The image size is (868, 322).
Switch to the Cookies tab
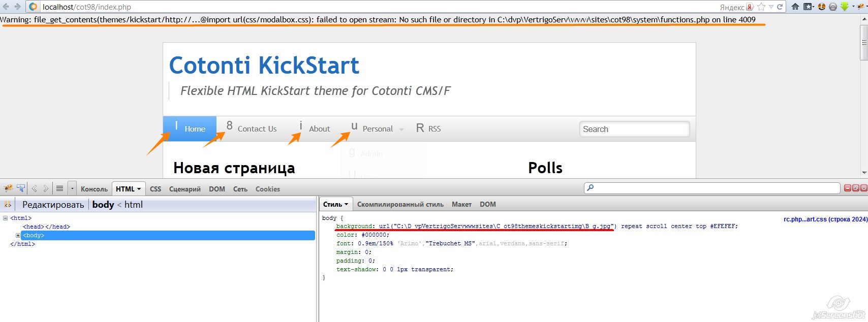(268, 189)
